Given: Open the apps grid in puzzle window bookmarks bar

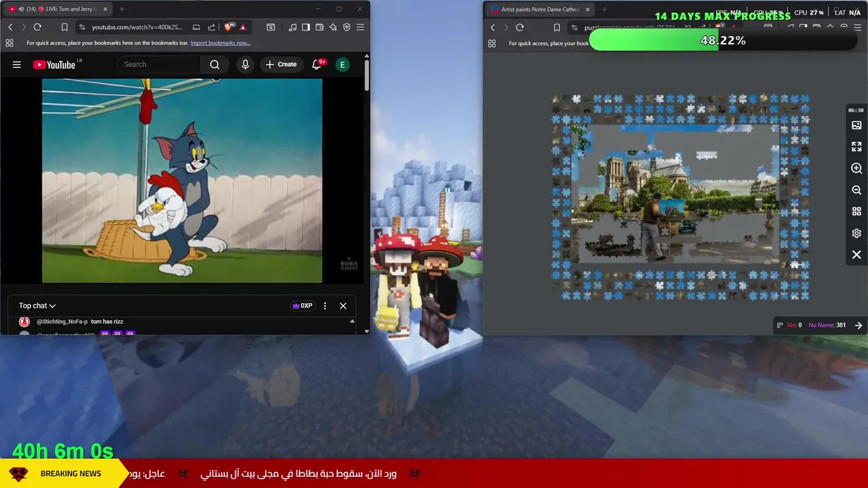Looking at the screenshot, I should (x=492, y=43).
